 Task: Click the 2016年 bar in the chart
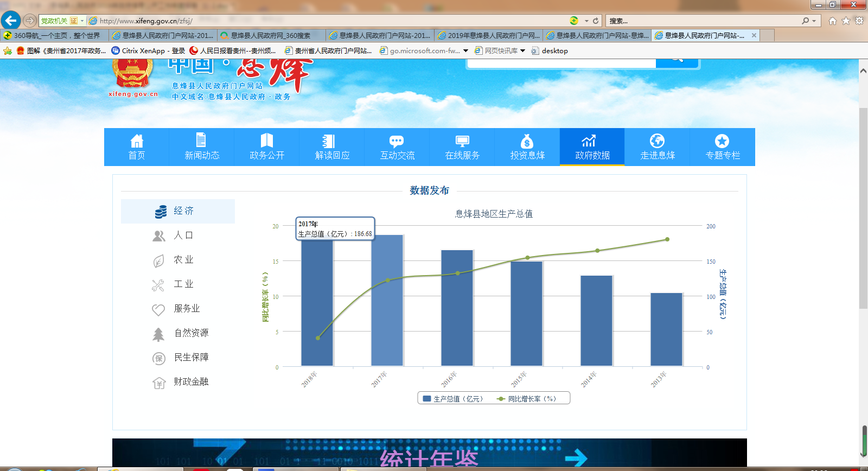[457, 308]
